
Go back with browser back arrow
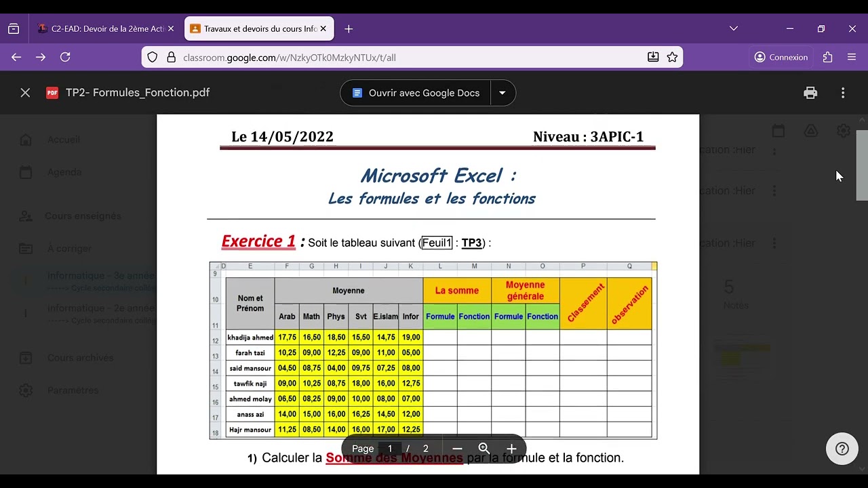(x=16, y=58)
